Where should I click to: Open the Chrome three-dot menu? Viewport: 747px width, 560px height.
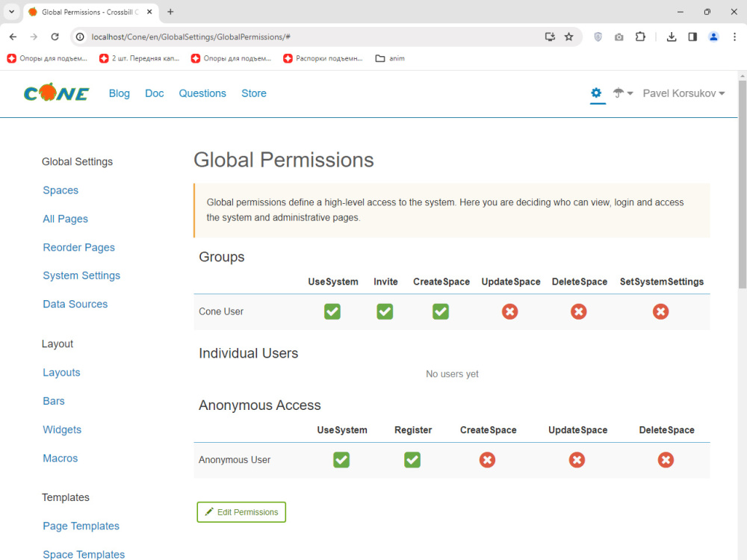pos(734,37)
